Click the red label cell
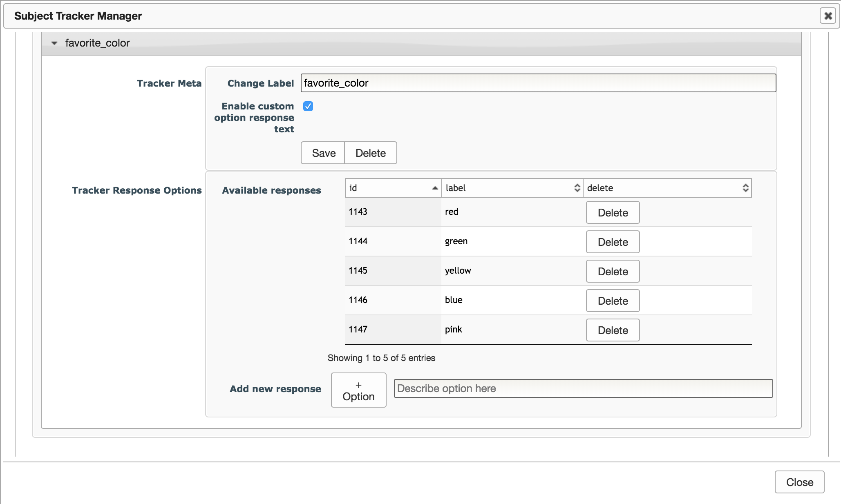The image size is (841, 504). 512,212
